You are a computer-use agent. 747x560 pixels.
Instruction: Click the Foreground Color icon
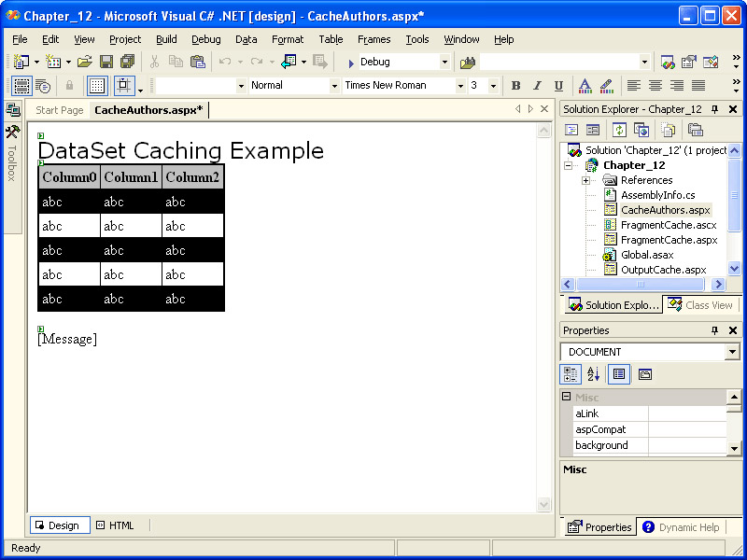pyautogui.click(x=585, y=86)
